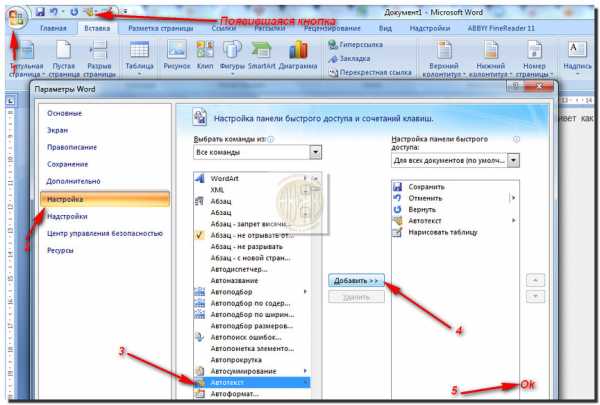Switch to the Главная ribbon tab
The height and width of the screenshot is (405, 600).
coord(53,28)
